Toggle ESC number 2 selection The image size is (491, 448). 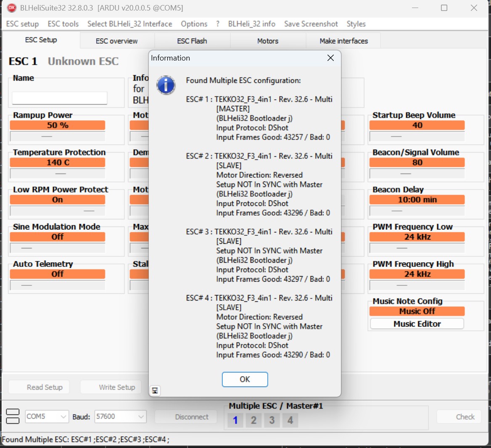[x=253, y=420]
